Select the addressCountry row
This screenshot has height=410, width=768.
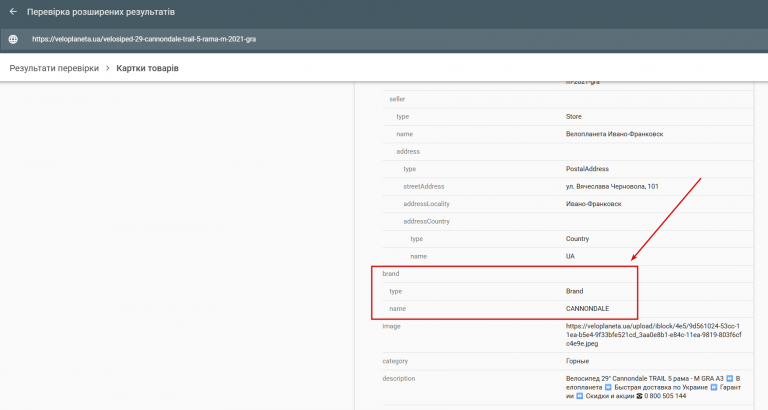pos(568,221)
